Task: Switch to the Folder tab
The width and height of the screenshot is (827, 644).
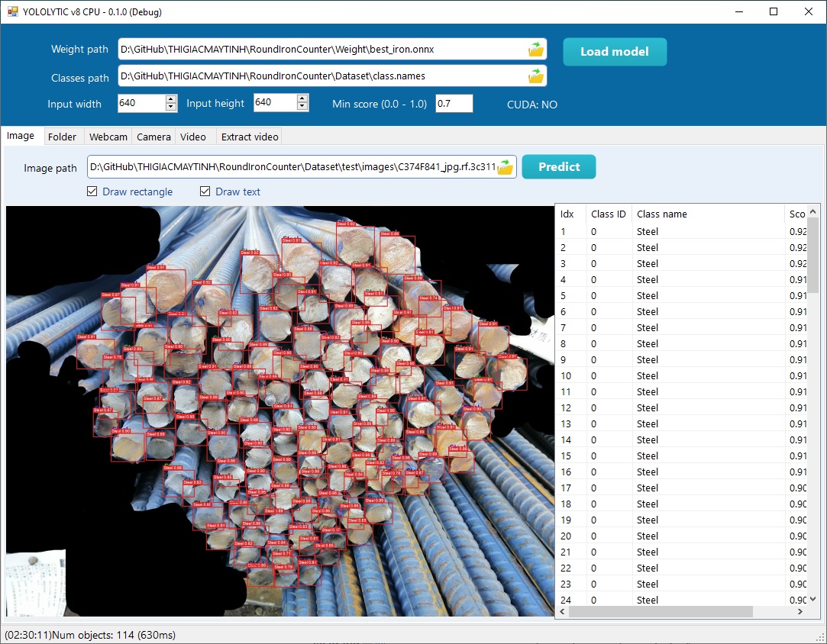Action: coord(62,137)
